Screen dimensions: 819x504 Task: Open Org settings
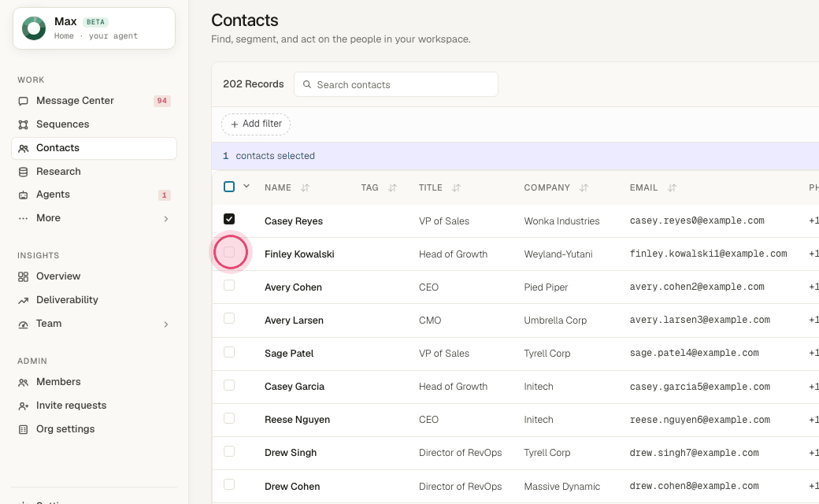[x=94, y=428]
